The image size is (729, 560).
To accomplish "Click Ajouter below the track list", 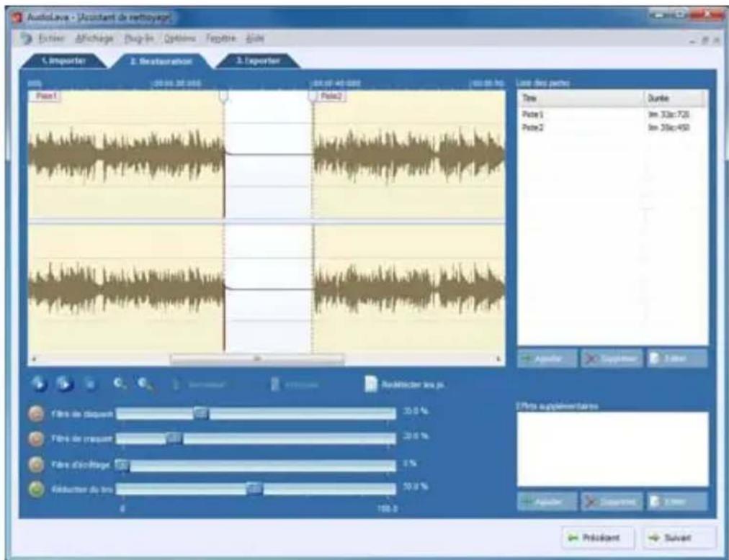I will [x=547, y=358].
